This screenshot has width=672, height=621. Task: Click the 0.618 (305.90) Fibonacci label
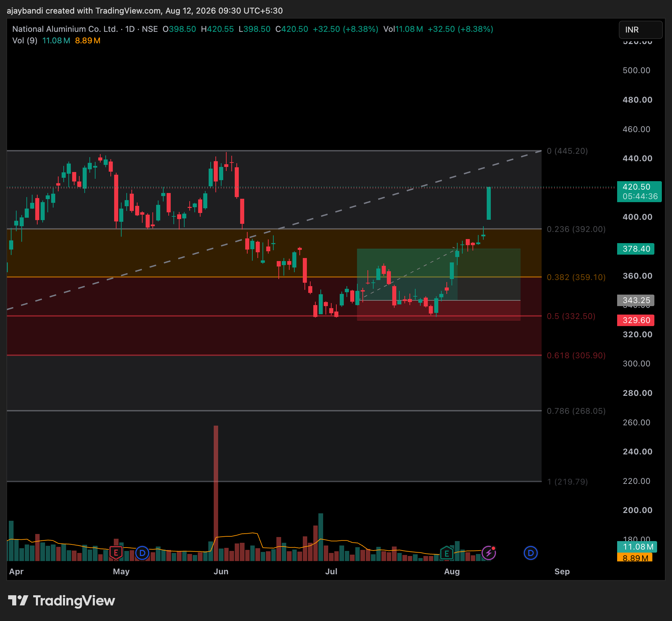(576, 356)
